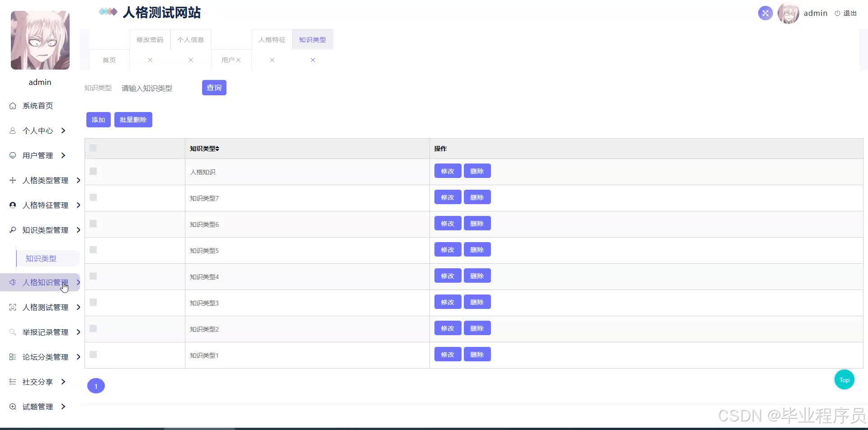Expand the 人格类型管理 menu chevron

(x=78, y=180)
